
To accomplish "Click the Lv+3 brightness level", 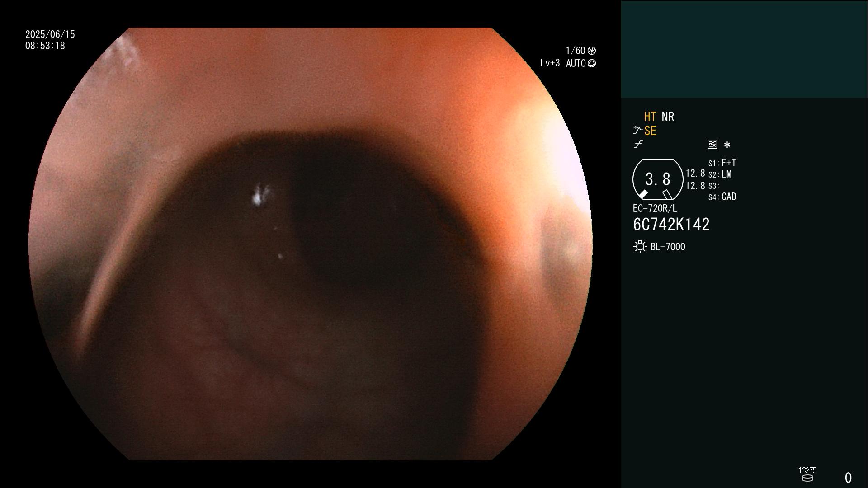I will pyautogui.click(x=550, y=63).
